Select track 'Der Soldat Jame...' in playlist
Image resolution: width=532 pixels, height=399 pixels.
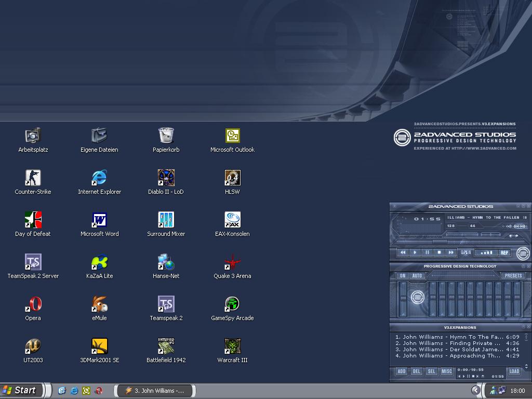click(x=457, y=349)
